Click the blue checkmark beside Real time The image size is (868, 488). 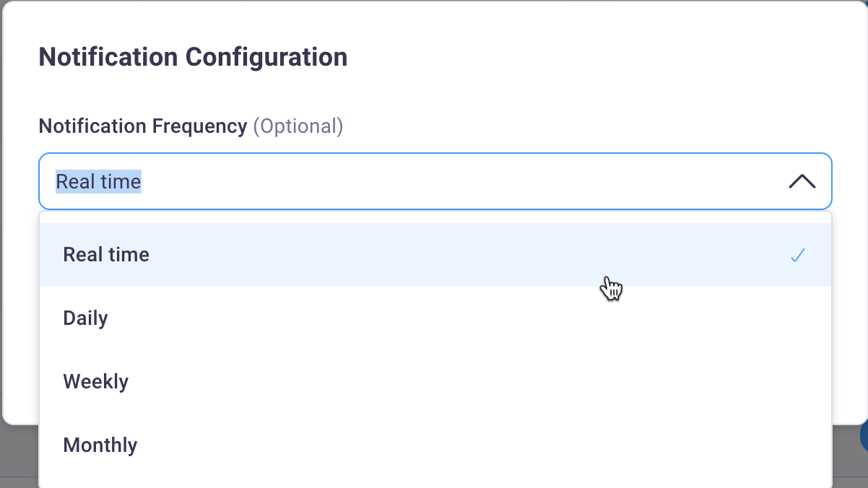797,255
